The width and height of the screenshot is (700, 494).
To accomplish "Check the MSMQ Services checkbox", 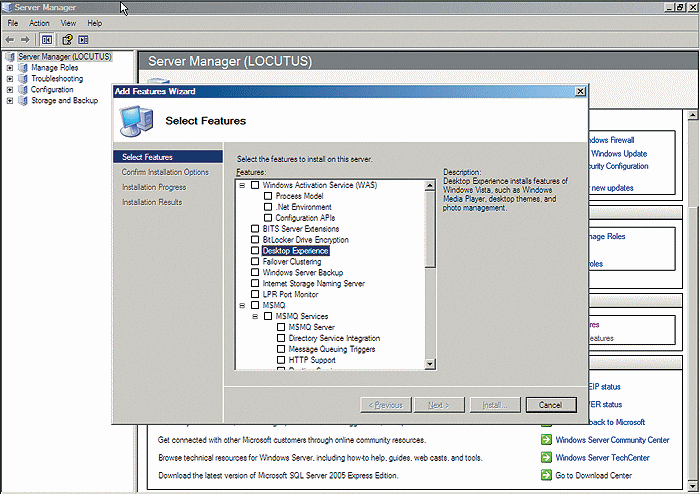I will point(268,316).
